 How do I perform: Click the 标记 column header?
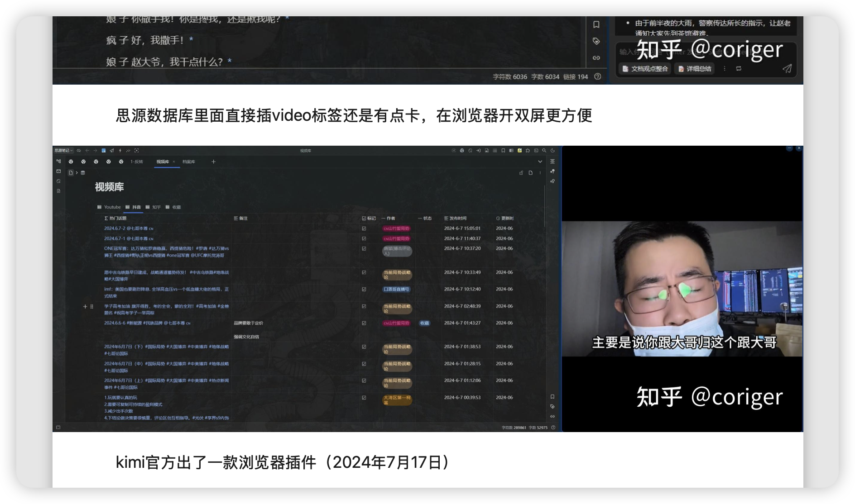(x=369, y=218)
